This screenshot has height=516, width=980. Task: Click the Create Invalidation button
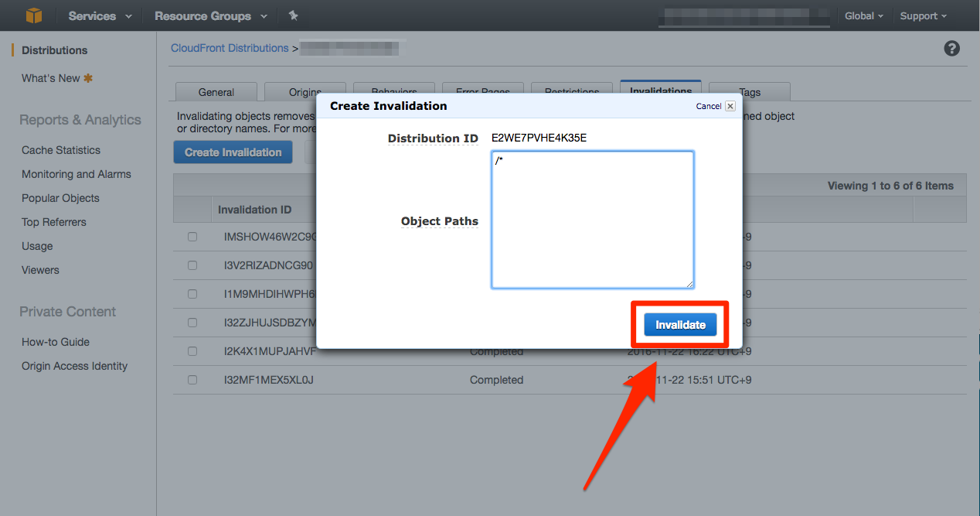[x=233, y=152]
